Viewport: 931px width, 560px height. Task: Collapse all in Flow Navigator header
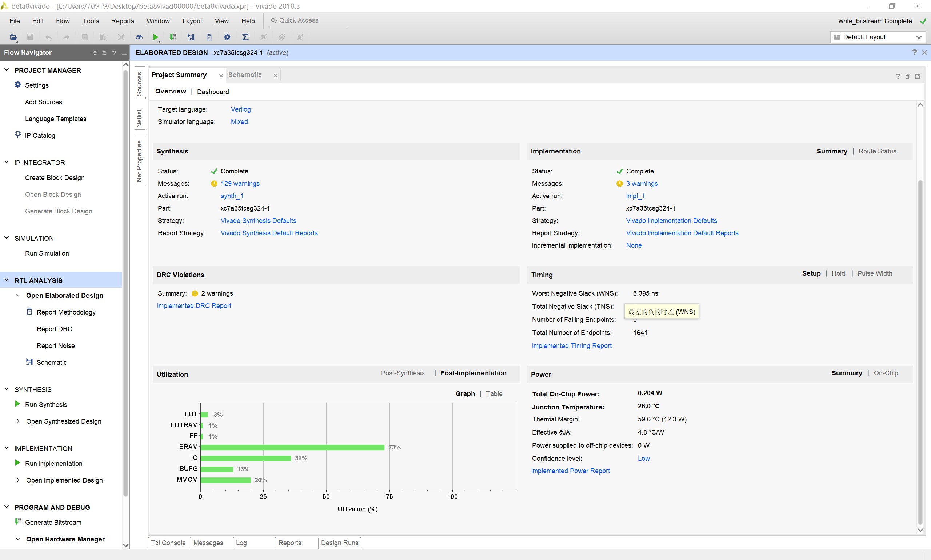tap(95, 53)
